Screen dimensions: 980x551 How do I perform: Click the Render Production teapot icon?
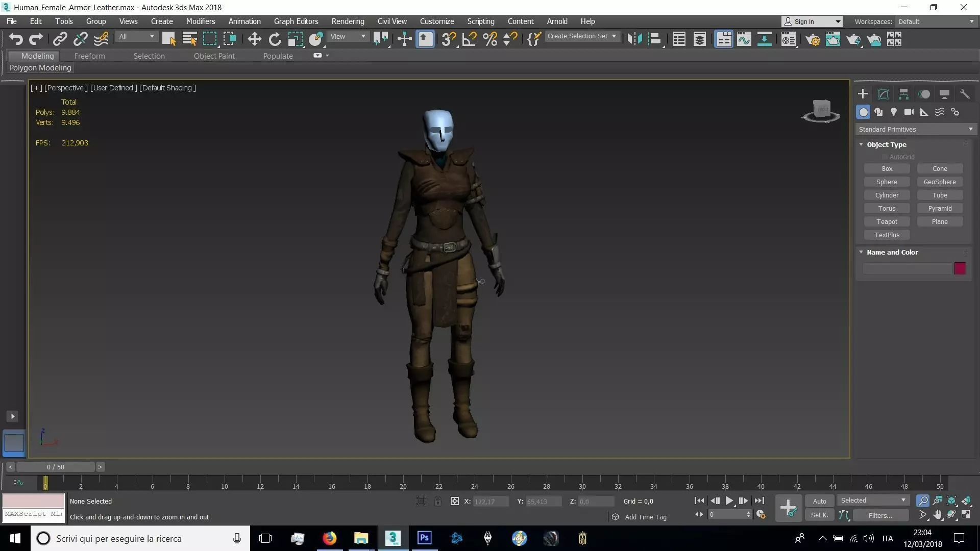pyautogui.click(x=853, y=39)
